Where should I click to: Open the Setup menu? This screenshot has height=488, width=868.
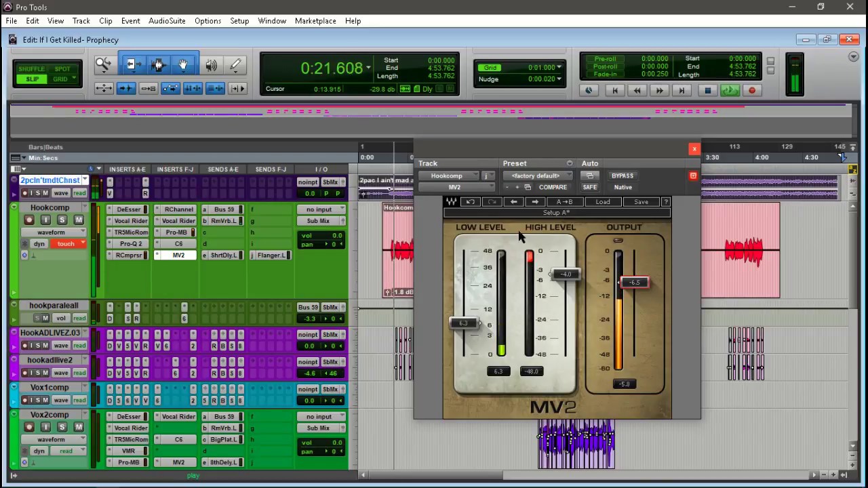(239, 21)
